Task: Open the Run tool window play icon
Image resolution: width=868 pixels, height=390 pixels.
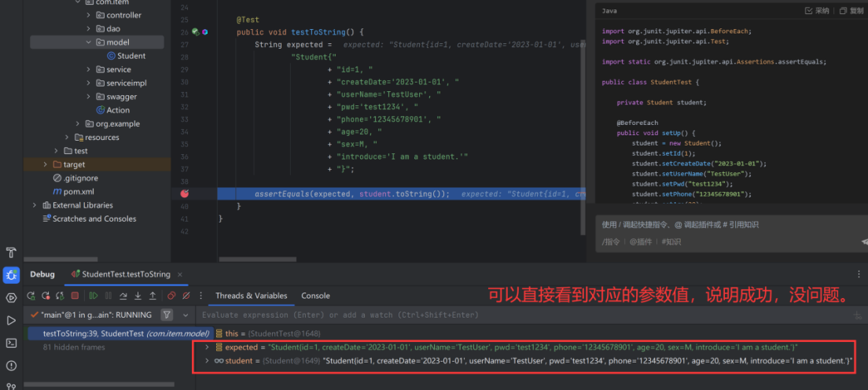Action: click(11, 320)
